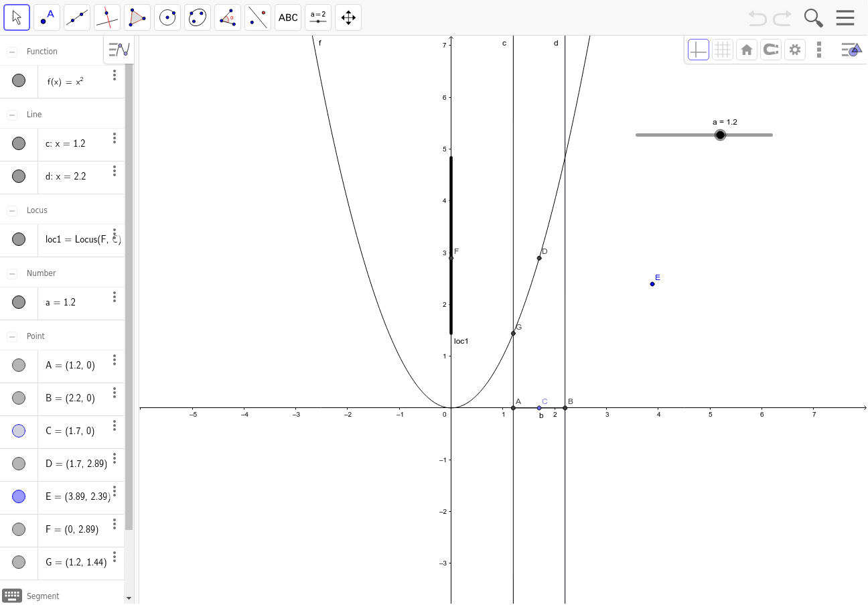Open the graphics view more-options menu

point(818,49)
